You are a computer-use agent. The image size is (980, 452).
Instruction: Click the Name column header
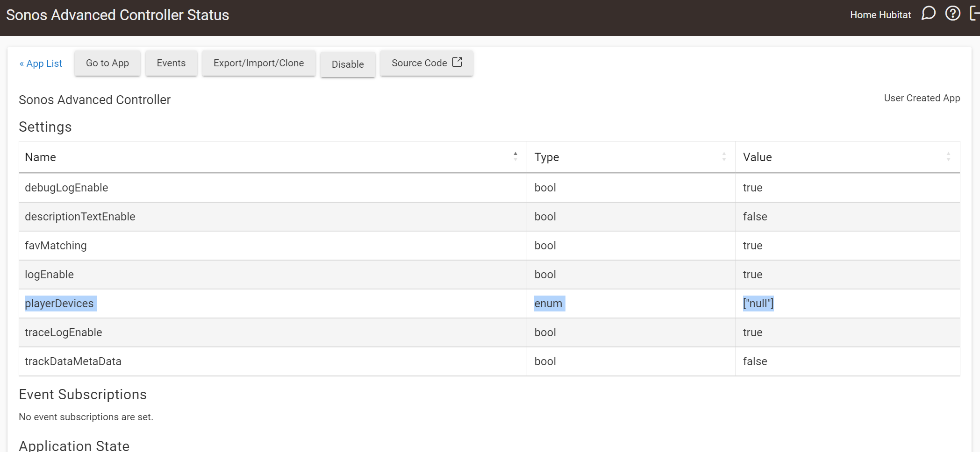click(x=41, y=157)
